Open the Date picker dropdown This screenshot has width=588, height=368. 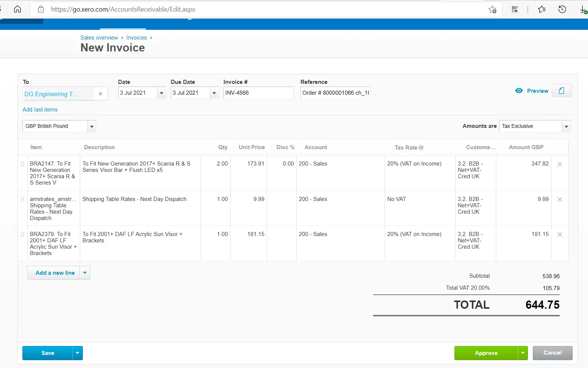point(162,93)
